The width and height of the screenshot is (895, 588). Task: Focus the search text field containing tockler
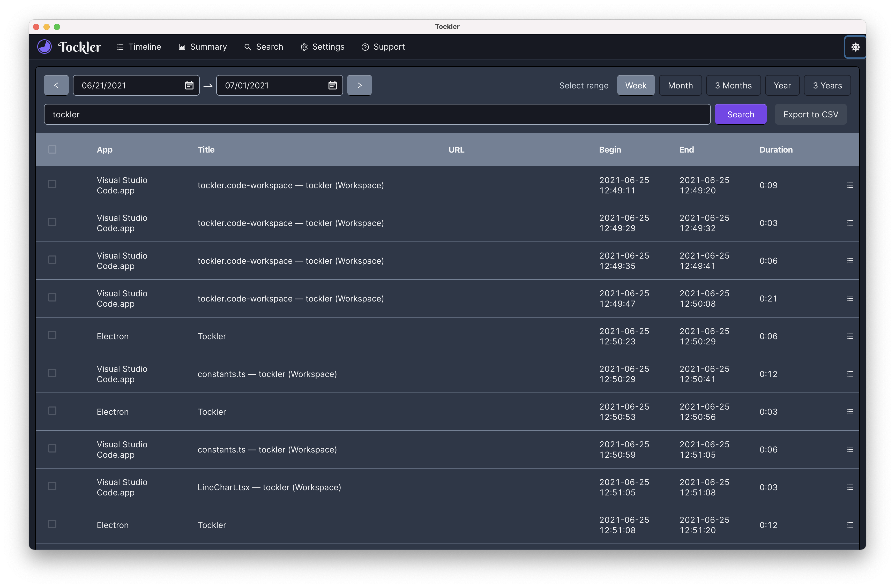tap(376, 114)
